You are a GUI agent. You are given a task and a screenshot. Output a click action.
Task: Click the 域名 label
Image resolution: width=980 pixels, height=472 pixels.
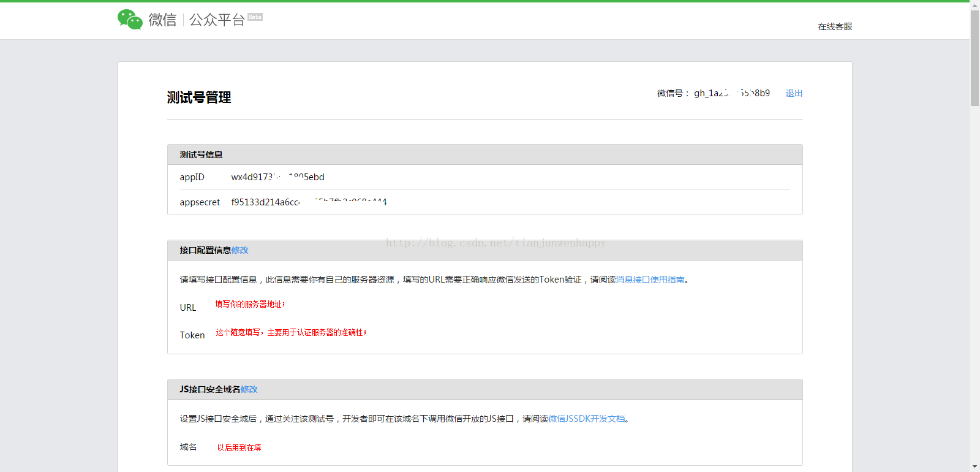click(188, 447)
